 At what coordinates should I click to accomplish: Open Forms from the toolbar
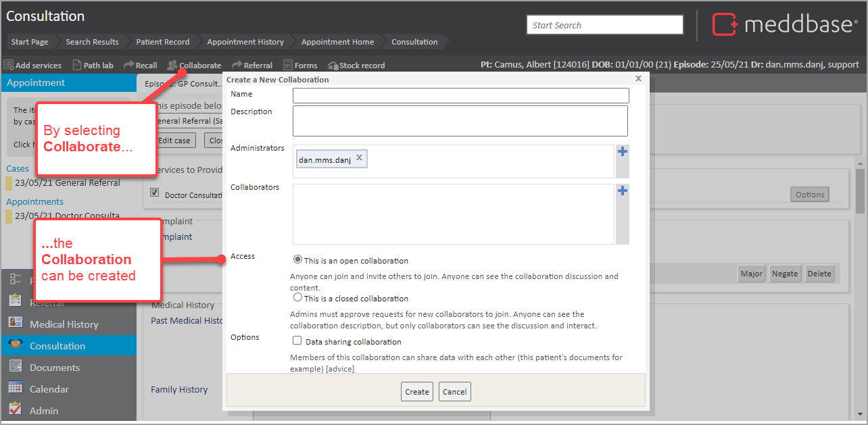click(288, 66)
